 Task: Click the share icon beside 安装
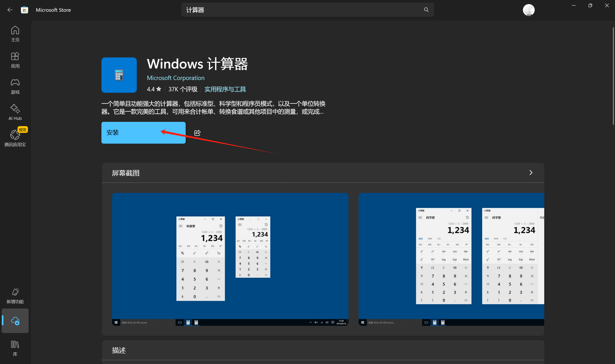197,133
